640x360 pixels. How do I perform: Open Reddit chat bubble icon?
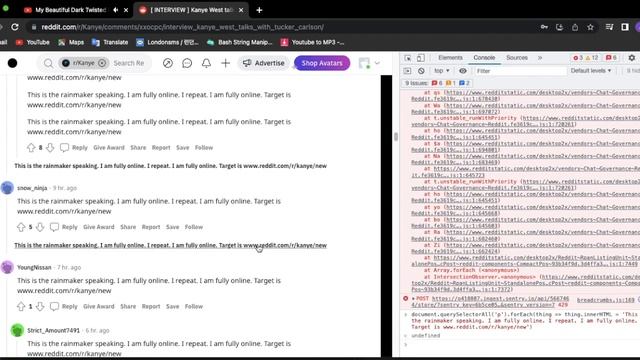(187, 63)
